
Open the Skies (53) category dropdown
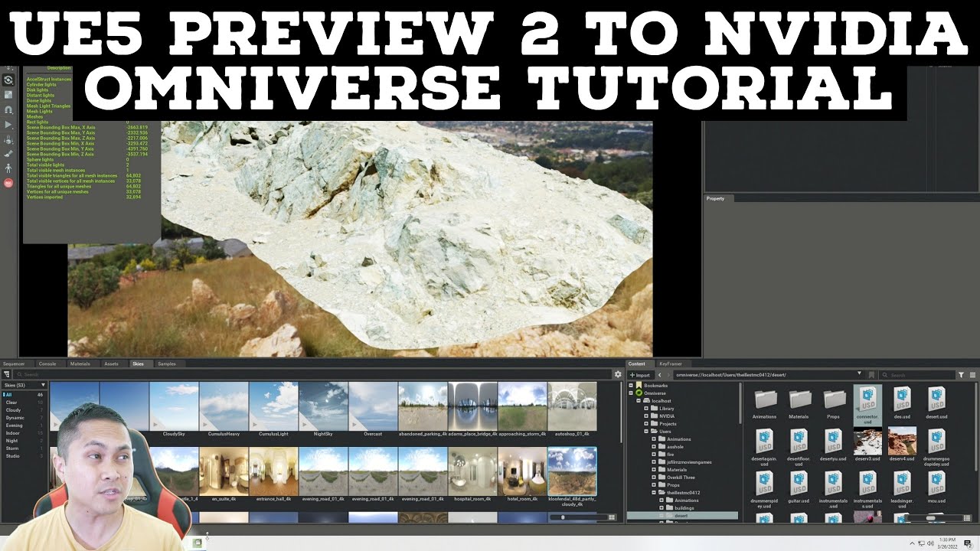click(24, 385)
